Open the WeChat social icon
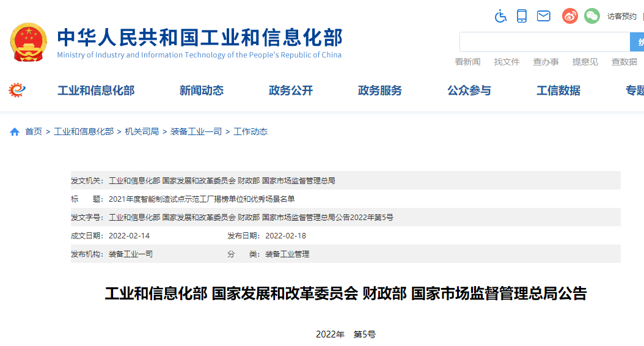This screenshot has height=346, width=644. coord(591,16)
